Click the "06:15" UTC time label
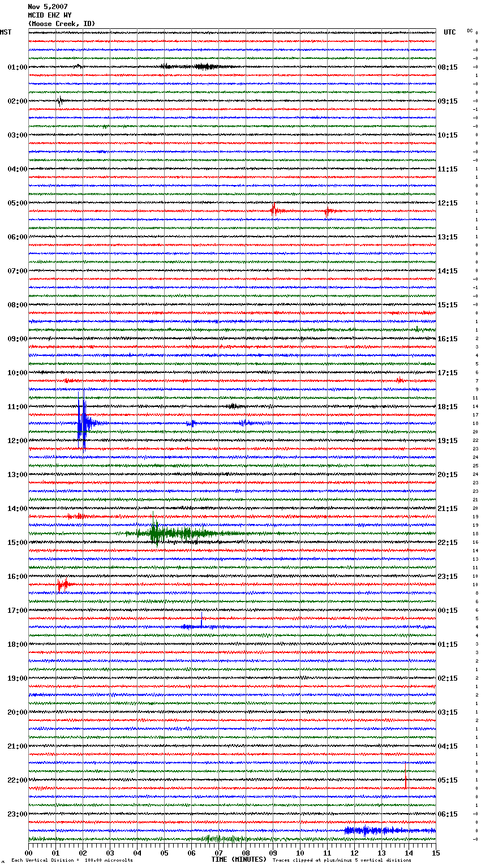This screenshot has width=481, height=868. point(448,814)
